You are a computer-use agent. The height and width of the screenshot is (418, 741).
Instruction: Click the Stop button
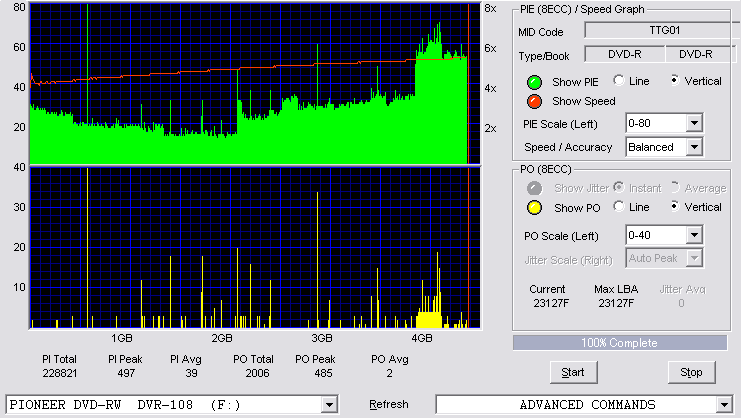point(691,373)
